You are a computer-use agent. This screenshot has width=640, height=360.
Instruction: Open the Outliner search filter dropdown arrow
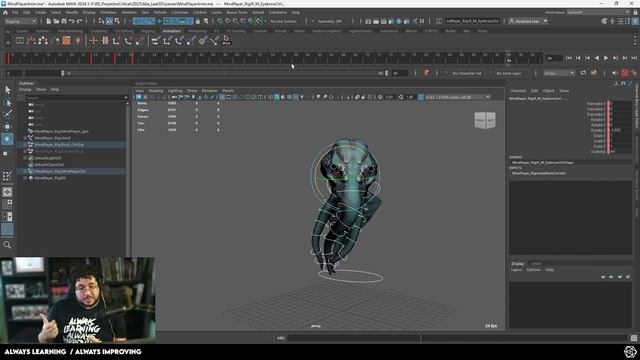point(125,98)
